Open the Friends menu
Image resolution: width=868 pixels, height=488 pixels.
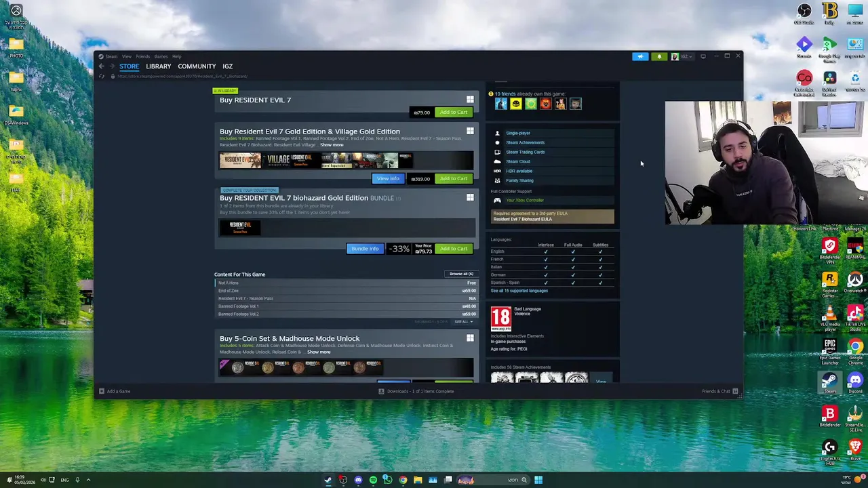tap(142, 56)
